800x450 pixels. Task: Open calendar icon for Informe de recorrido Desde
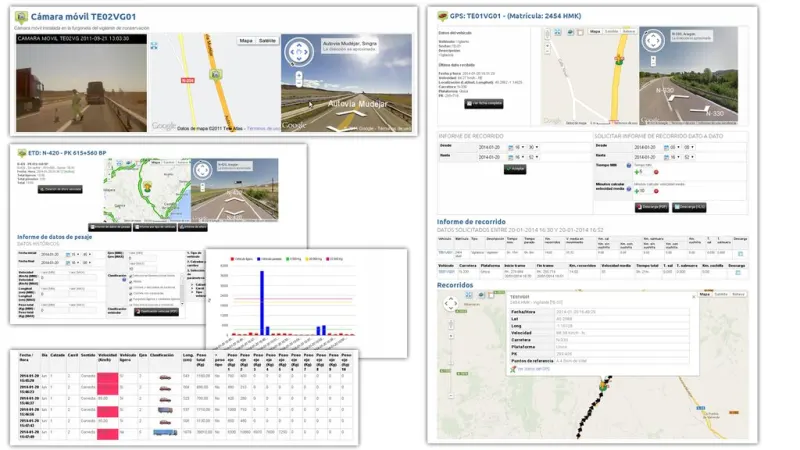coord(510,147)
